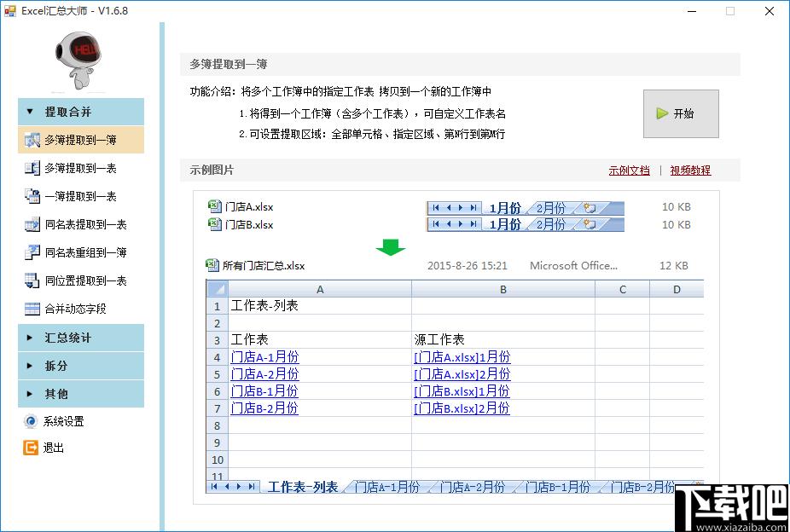Open the 示例文档 link
Image resolution: width=790 pixels, height=532 pixels.
coord(630,171)
